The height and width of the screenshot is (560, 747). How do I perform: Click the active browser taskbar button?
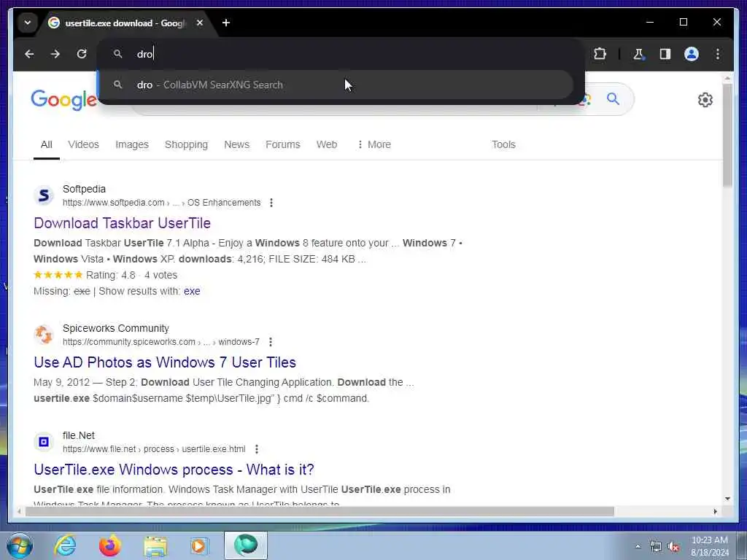tap(246, 545)
